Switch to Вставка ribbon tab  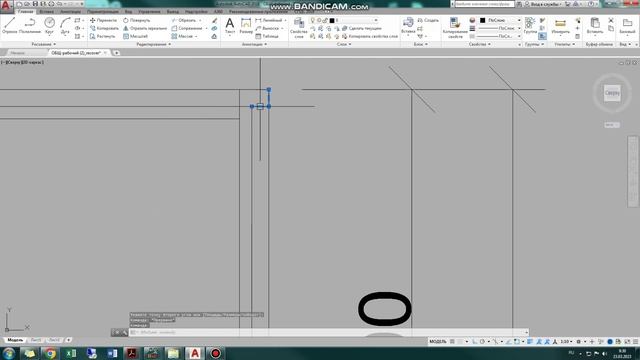(x=47, y=11)
